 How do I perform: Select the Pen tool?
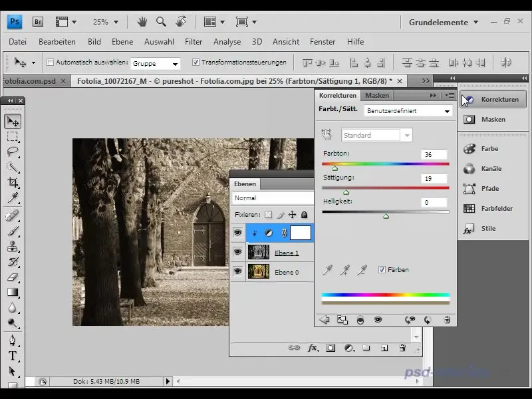point(13,340)
